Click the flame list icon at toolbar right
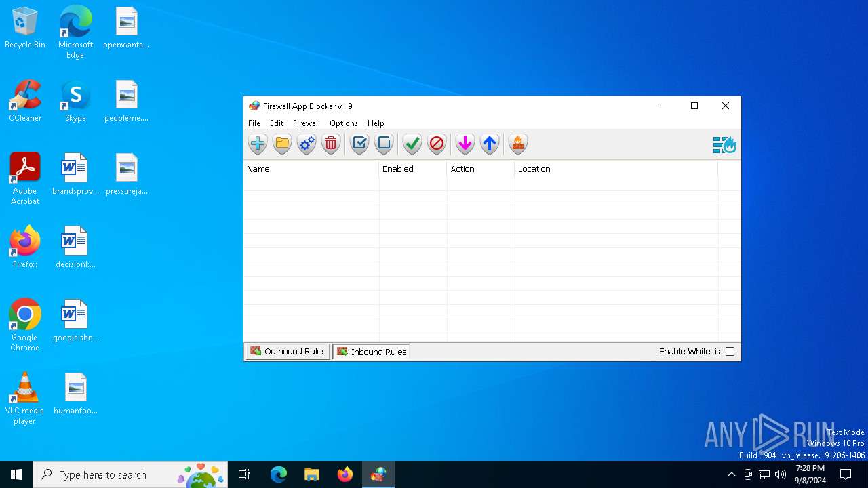The height and width of the screenshot is (488, 868). 724,144
